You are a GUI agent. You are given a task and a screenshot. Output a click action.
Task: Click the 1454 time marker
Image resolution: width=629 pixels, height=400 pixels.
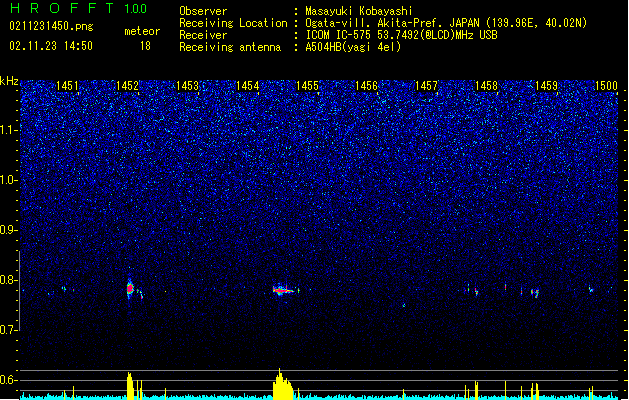click(x=247, y=86)
